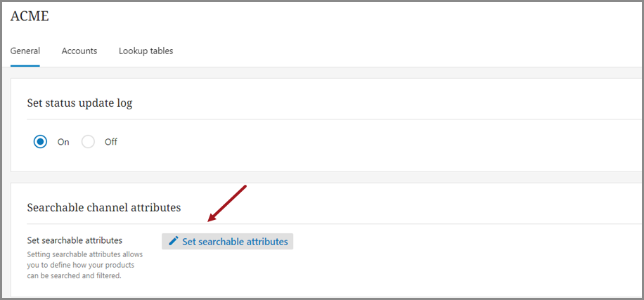Viewport: 644px width, 300px height.
Task: Select the On radio button
Action: (40, 142)
